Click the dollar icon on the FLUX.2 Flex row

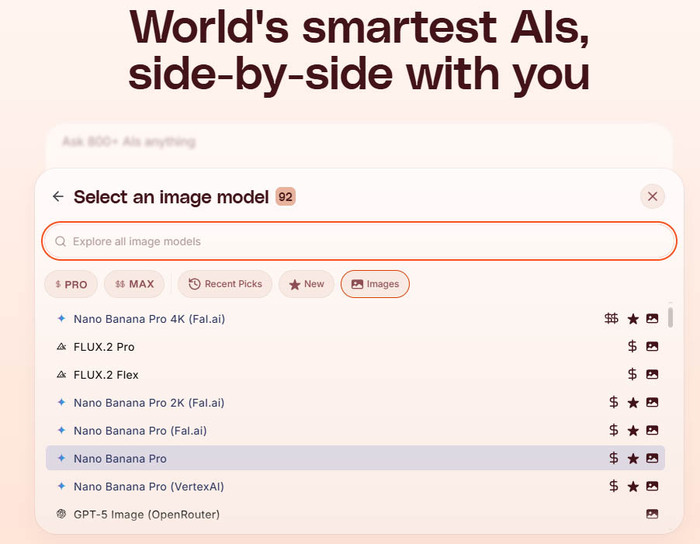click(x=632, y=375)
